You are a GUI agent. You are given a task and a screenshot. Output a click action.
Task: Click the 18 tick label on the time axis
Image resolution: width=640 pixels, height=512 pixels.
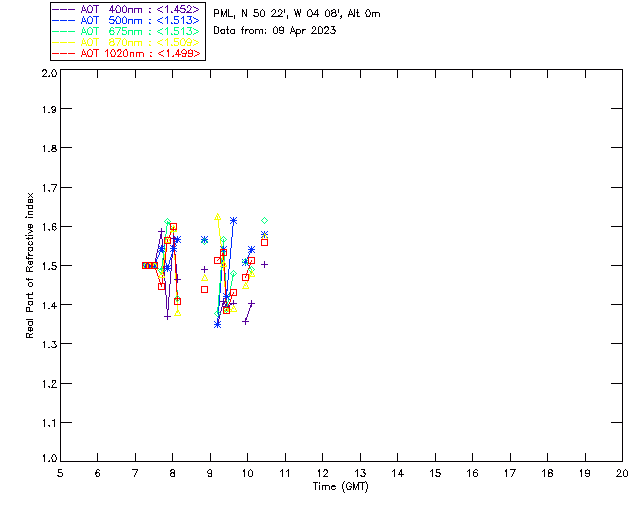547,473
